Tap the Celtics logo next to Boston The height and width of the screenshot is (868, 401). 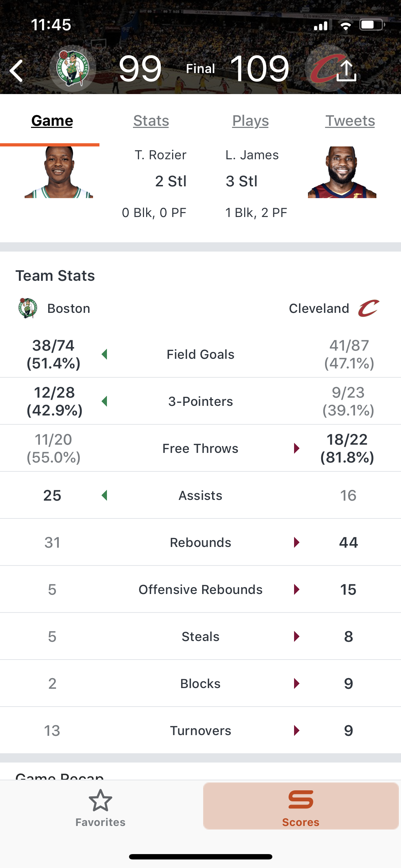pyautogui.click(x=27, y=308)
